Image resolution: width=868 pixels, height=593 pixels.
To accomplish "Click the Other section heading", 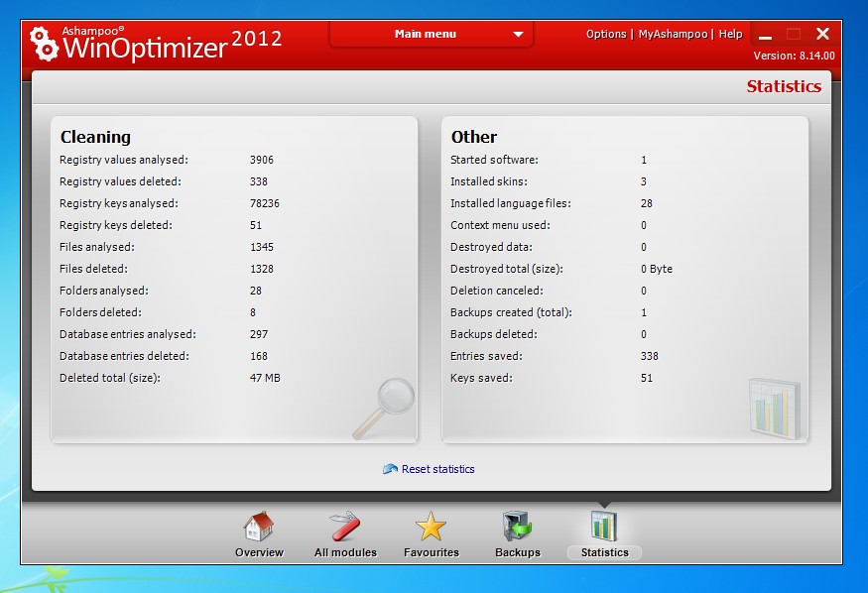I will [x=474, y=137].
